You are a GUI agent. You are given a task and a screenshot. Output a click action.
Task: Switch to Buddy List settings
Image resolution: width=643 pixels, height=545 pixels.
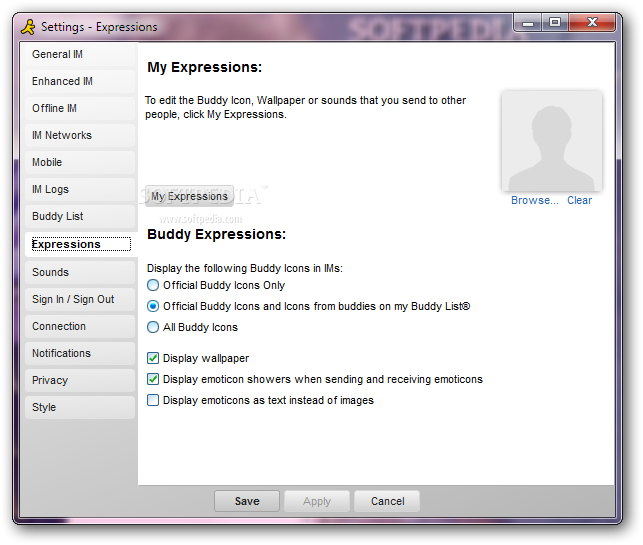[80, 217]
